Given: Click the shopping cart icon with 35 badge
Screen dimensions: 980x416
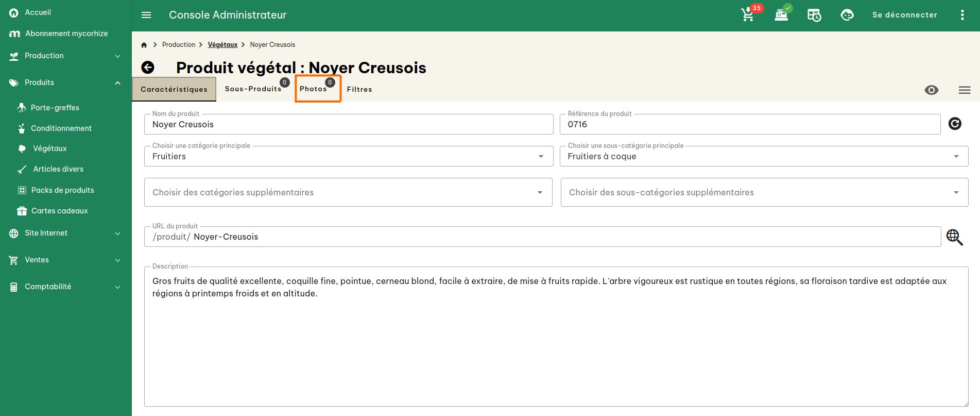Looking at the screenshot, I should pyautogui.click(x=748, y=15).
